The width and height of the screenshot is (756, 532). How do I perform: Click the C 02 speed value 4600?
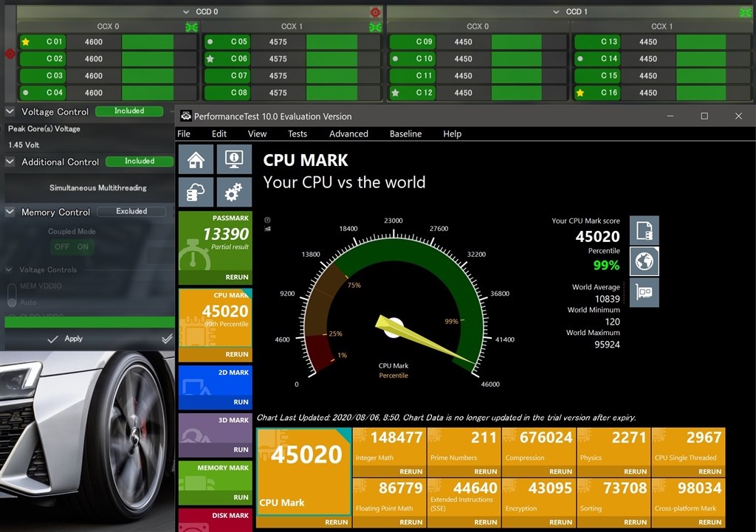[94, 59]
